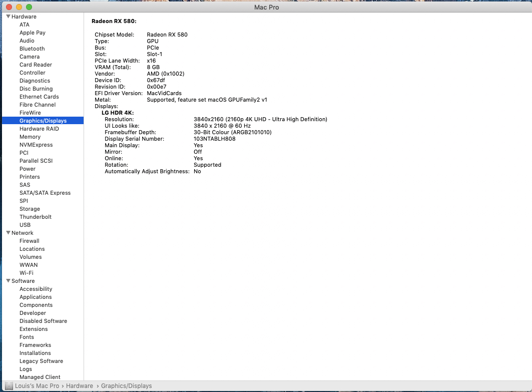Select Bluetooth in the sidebar

(x=32, y=49)
